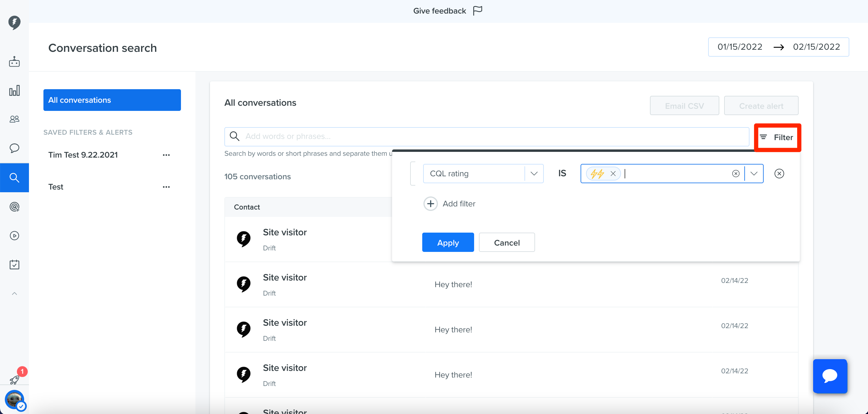The width and height of the screenshot is (868, 414).
Task: Open the video play icon in sidebar
Action: (x=14, y=236)
